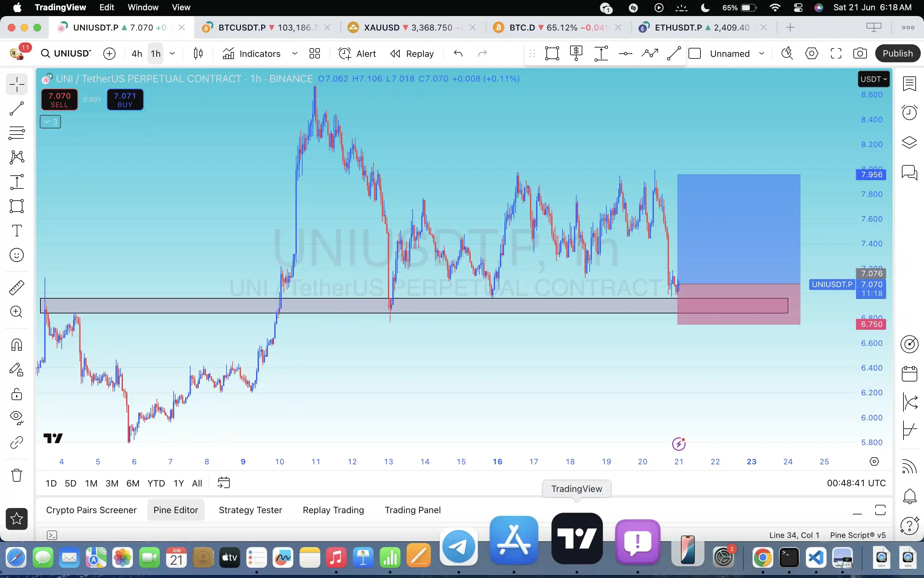Viewport: 924px width, 578px height.
Task: Enter fullscreen chart mode
Action: click(x=836, y=54)
